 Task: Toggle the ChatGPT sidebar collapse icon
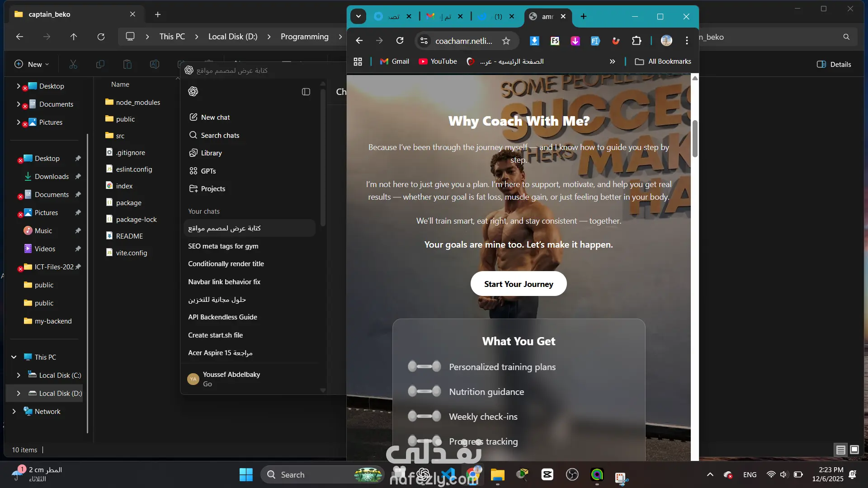pos(306,92)
